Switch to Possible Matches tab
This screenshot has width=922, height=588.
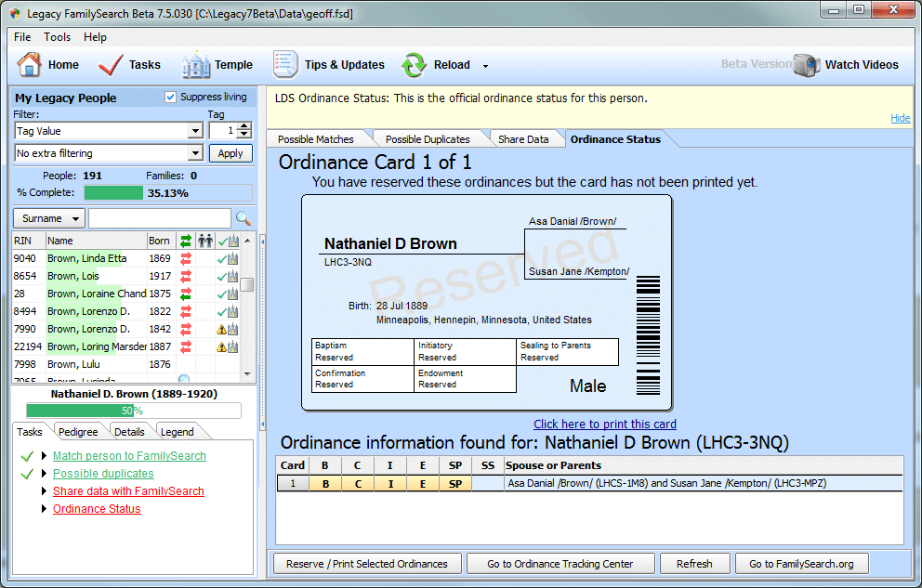316,139
